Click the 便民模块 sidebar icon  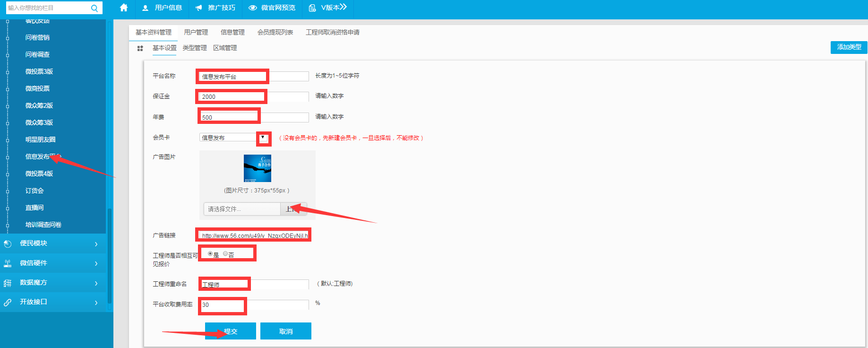tap(8, 244)
